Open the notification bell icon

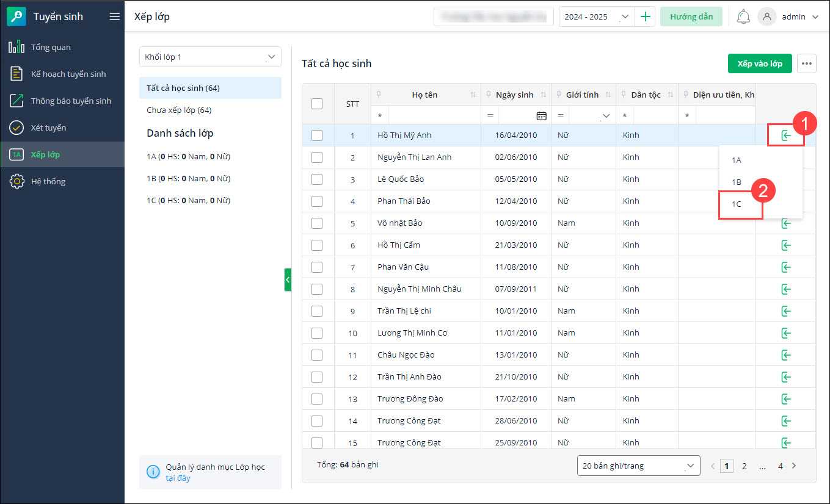point(743,16)
